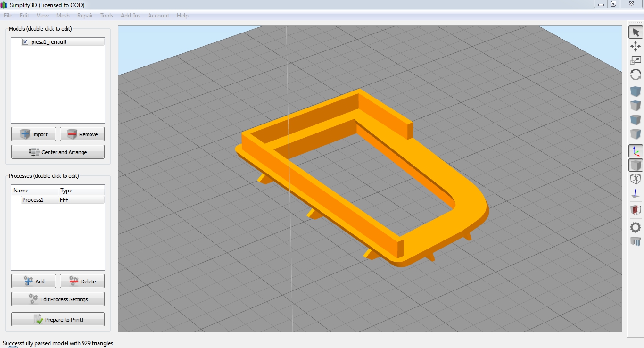Open the Tools menu
This screenshot has height=348, width=644.
(x=107, y=16)
